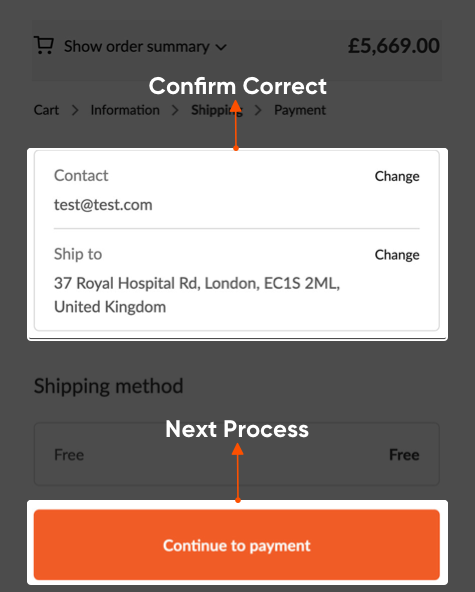Click the 37 Royal Hospital Rd address
Screen dimensions: 475x592
197,295
